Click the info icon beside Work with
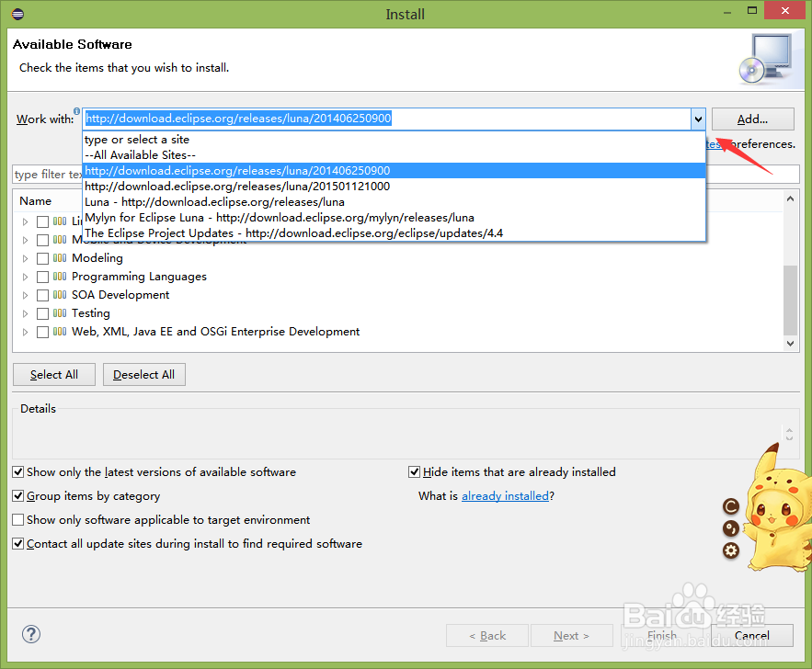 pos(76,111)
